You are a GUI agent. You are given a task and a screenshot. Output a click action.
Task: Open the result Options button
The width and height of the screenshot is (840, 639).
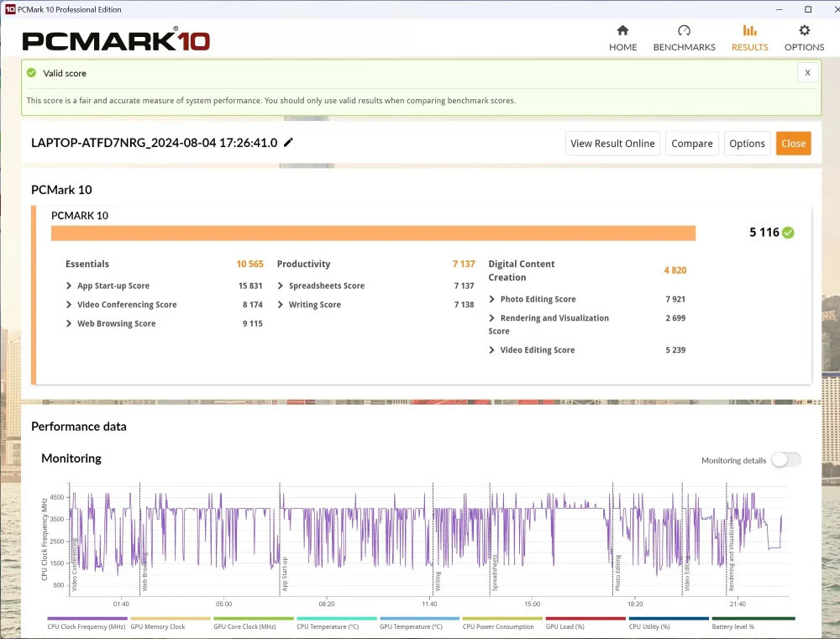click(747, 144)
